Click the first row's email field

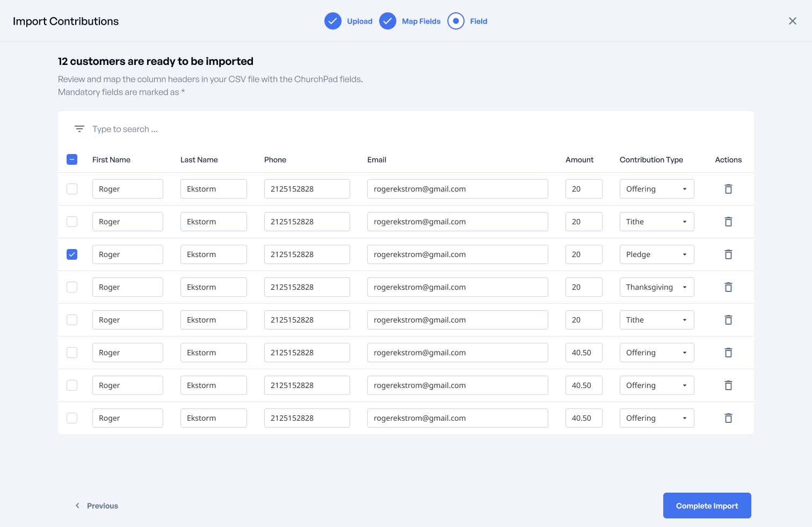pyautogui.click(x=457, y=189)
